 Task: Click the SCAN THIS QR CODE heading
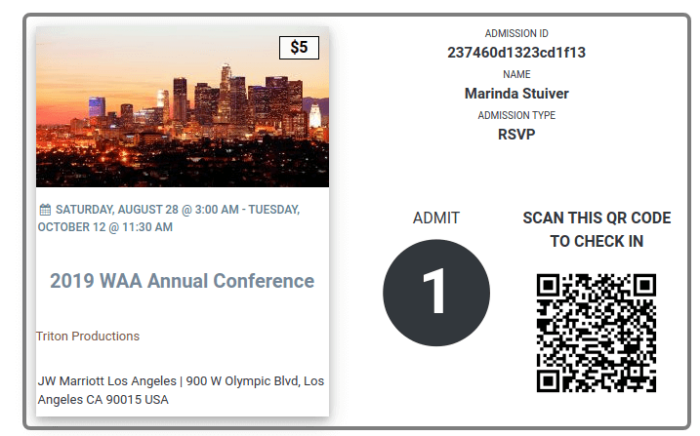pos(597,218)
